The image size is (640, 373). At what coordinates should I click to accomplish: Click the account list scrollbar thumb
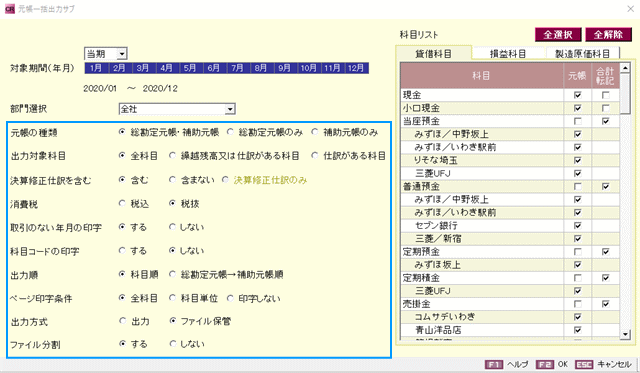pos(625,94)
